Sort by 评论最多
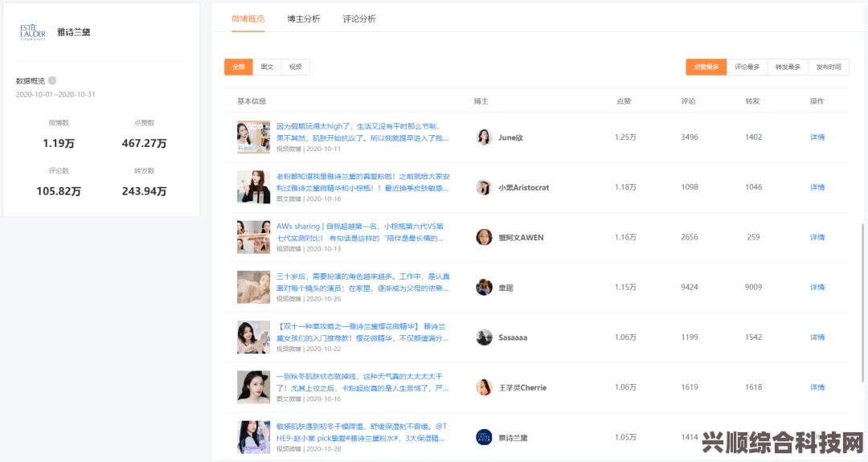This screenshot has width=868, height=462. click(x=747, y=67)
